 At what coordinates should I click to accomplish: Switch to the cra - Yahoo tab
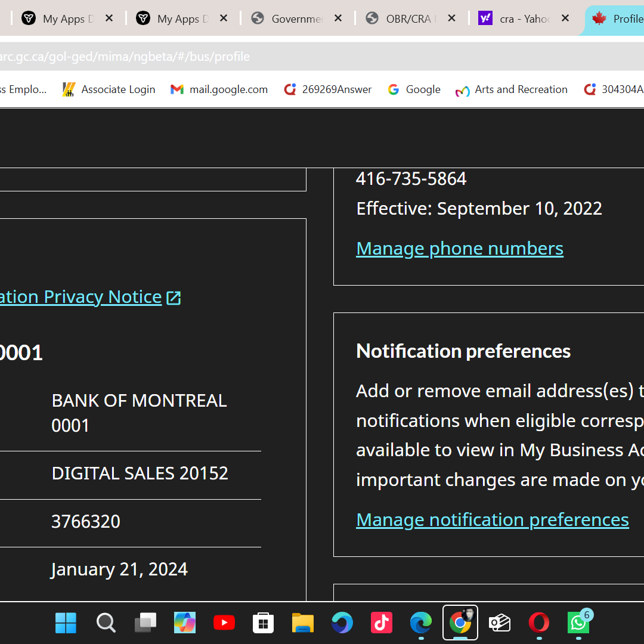tap(525, 18)
